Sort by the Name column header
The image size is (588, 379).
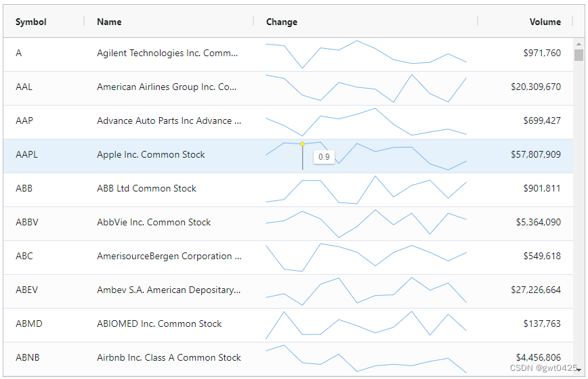coord(109,22)
